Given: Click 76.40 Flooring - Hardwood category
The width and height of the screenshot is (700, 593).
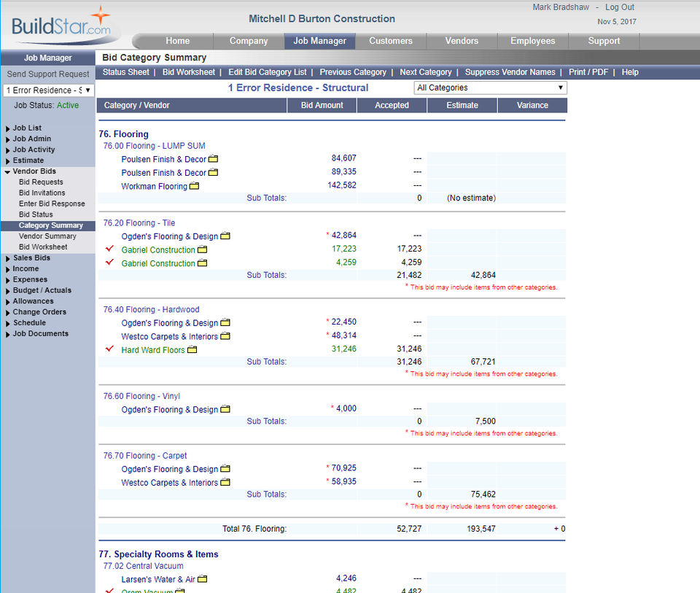Looking at the screenshot, I should pos(151,309).
